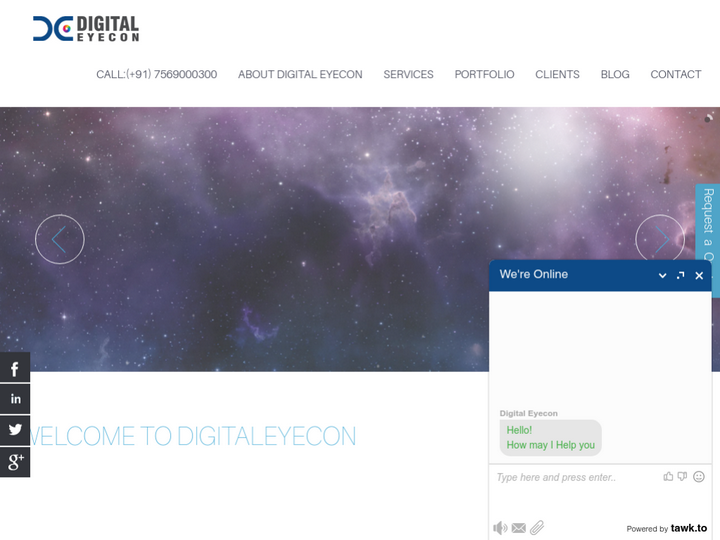The width and height of the screenshot is (720, 540).
Task: Click the thumbs up rating icon in chat
Action: (668, 477)
